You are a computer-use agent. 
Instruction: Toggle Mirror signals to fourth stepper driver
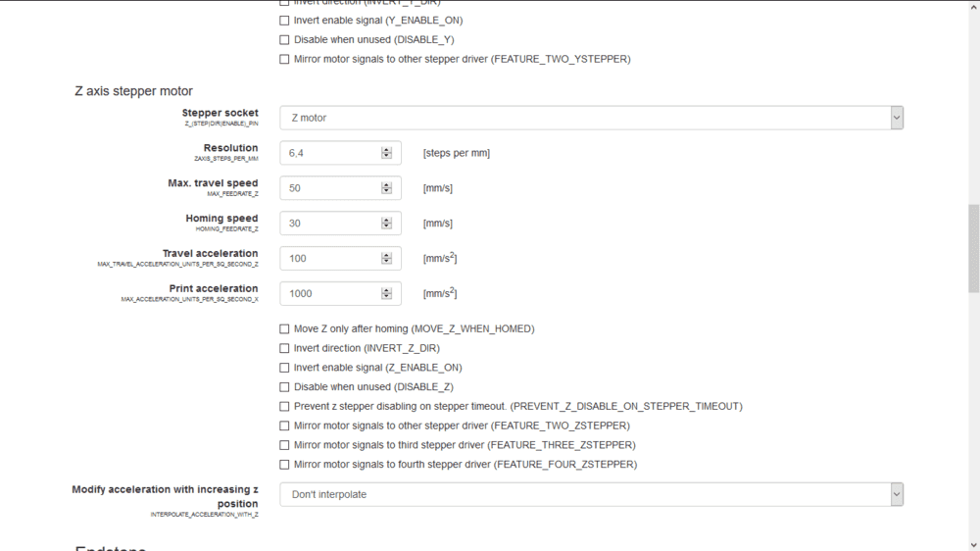tap(285, 465)
